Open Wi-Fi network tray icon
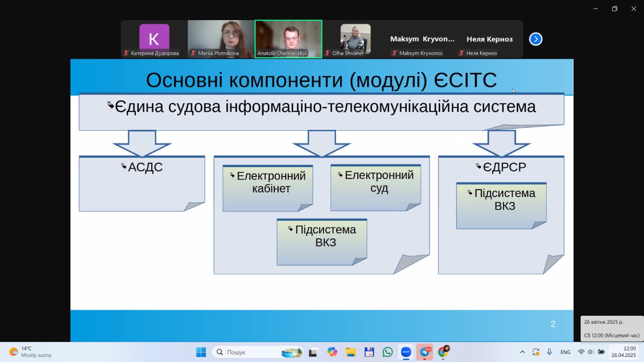Screen dimensions: 644x362 [581, 352]
